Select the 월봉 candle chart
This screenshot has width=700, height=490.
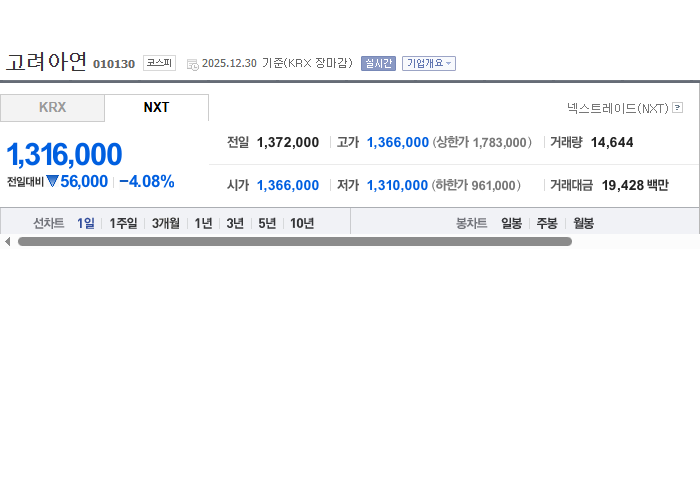[583, 223]
